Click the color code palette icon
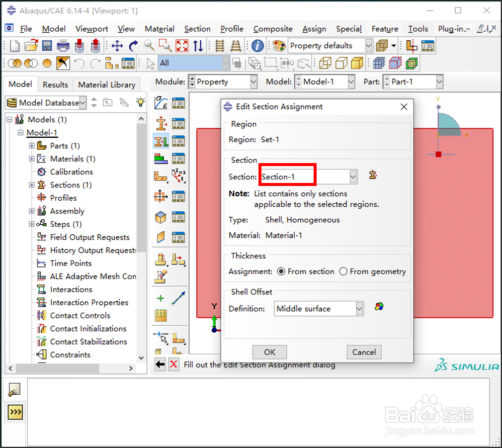 click(x=279, y=46)
